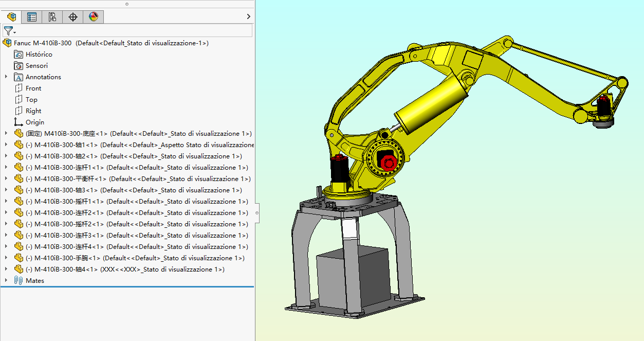
Task: Select the Fanuc M-410iB-300 top assembly icon
Action: (7, 43)
